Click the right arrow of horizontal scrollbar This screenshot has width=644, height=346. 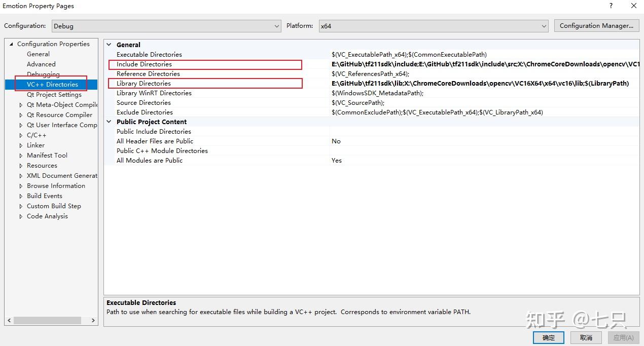[93, 320]
